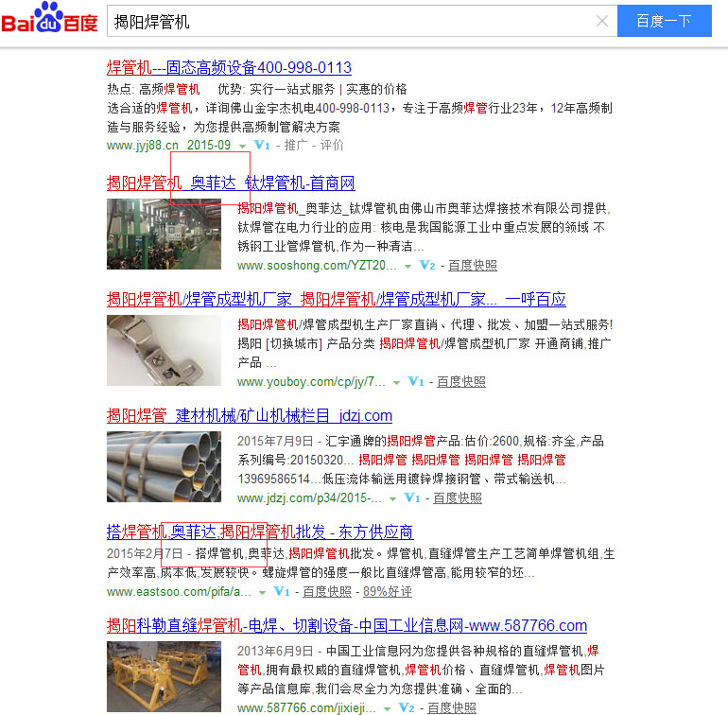Image resolution: width=728 pixels, height=715 pixels.
Task: Open 百度快照 for the sooshong.com result
Action: pyautogui.click(x=473, y=265)
